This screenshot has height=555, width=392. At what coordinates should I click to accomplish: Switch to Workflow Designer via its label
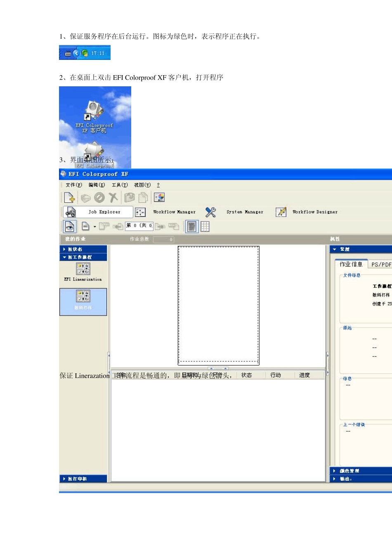pos(315,212)
